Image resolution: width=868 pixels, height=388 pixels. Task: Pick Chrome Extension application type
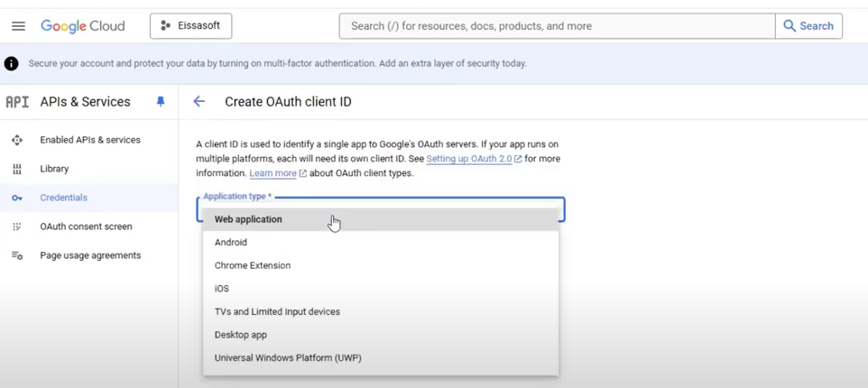380,265
